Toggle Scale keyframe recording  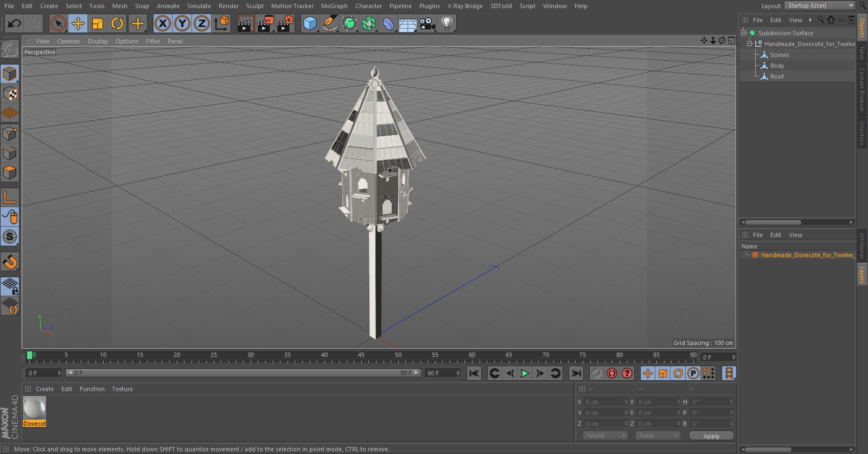click(x=663, y=373)
